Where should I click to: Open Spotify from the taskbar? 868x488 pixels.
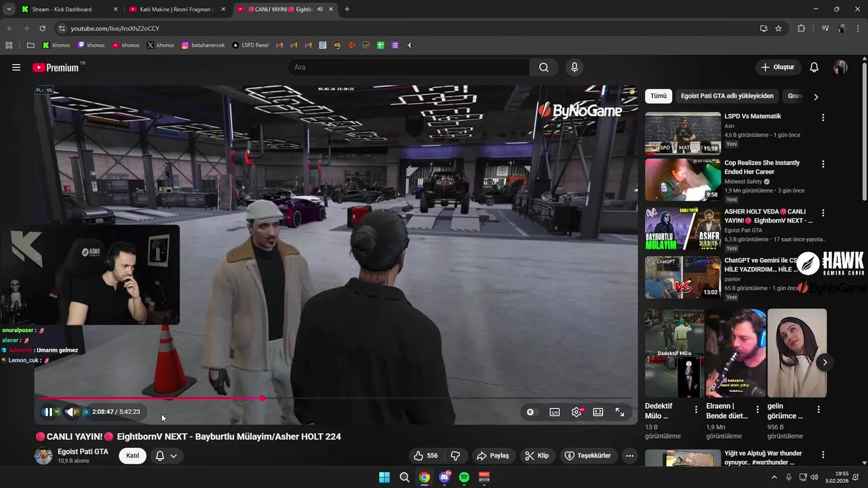click(x=464, y=477)
